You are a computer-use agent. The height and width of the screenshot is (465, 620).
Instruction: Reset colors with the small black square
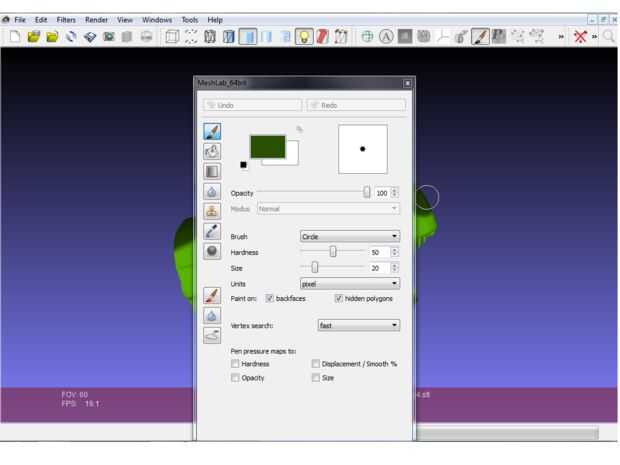tap(244, 165)
